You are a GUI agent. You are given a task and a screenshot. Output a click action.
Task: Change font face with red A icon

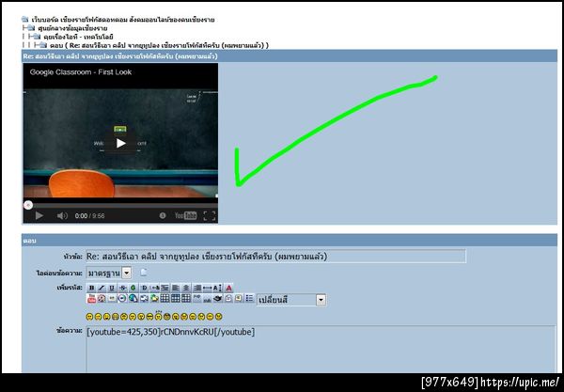click(x=229, y=288)
